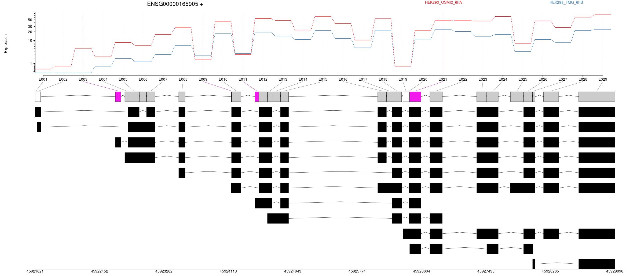The width and height of the screenshot is (644, 276).
Task: Click exon label E026
Action: point(543,79)
